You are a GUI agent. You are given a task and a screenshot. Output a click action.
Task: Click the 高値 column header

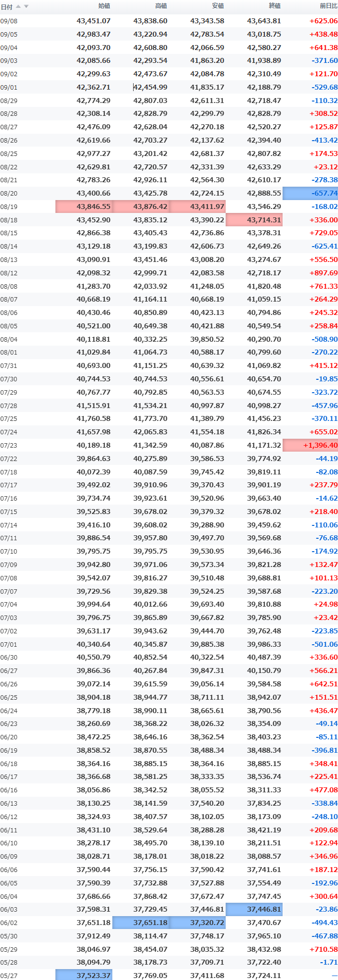click(x=161, y=6)
